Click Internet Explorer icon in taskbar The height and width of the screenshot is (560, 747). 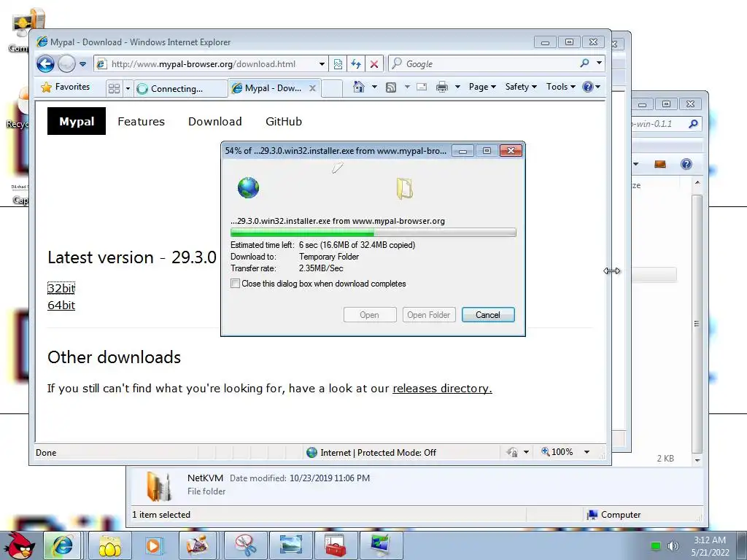coord(63,545)
